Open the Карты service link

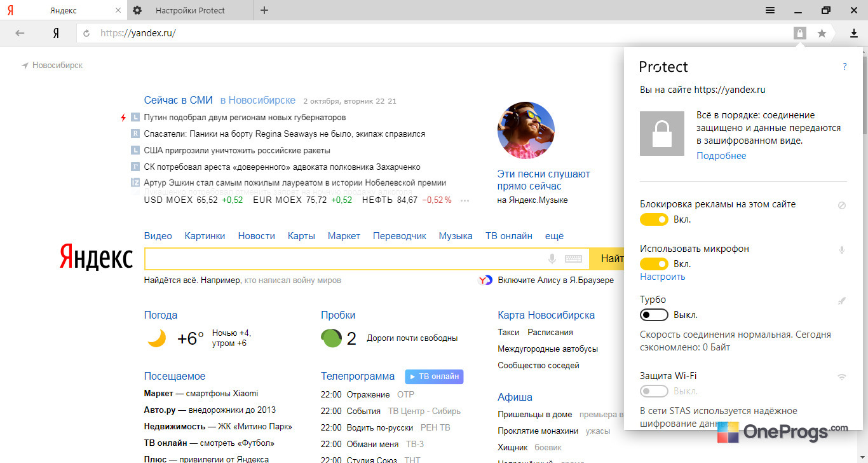point(301,236)
